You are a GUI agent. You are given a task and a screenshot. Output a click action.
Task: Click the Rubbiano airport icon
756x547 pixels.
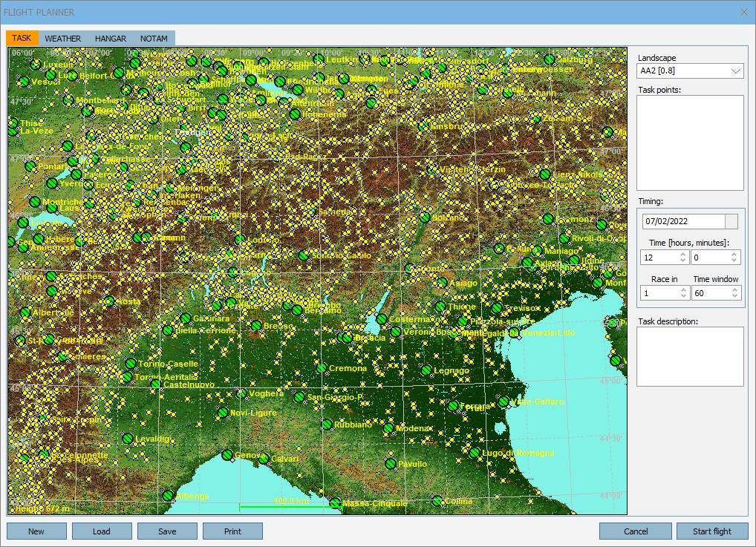(327, 425)
